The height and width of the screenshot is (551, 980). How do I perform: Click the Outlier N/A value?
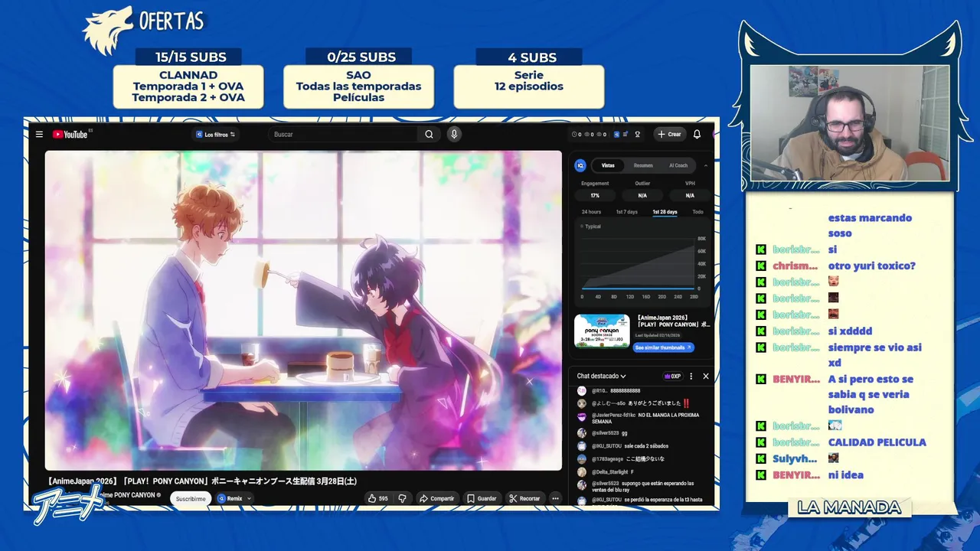[642, 195]
